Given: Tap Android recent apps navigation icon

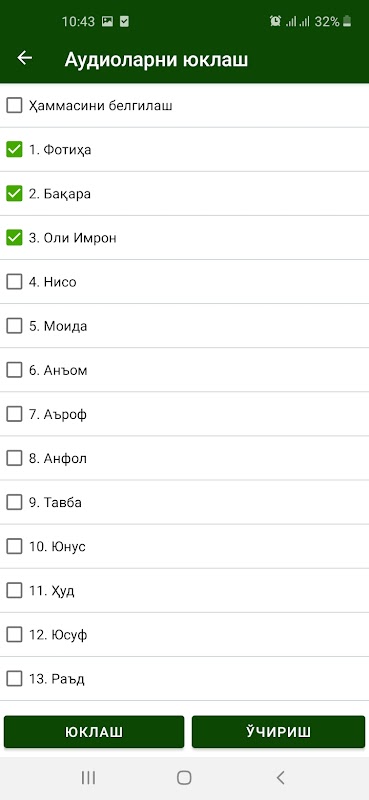Looking at the screenshot, I should click(88, 778).
